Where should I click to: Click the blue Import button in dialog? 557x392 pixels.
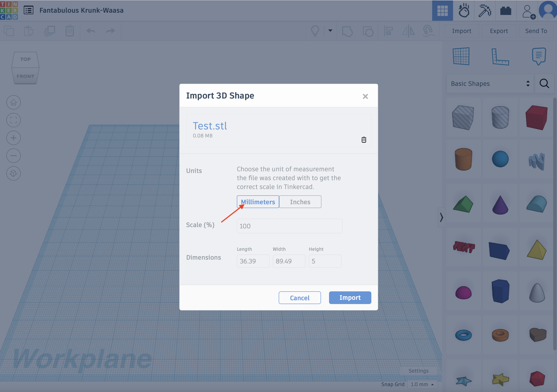coord(350,298)
